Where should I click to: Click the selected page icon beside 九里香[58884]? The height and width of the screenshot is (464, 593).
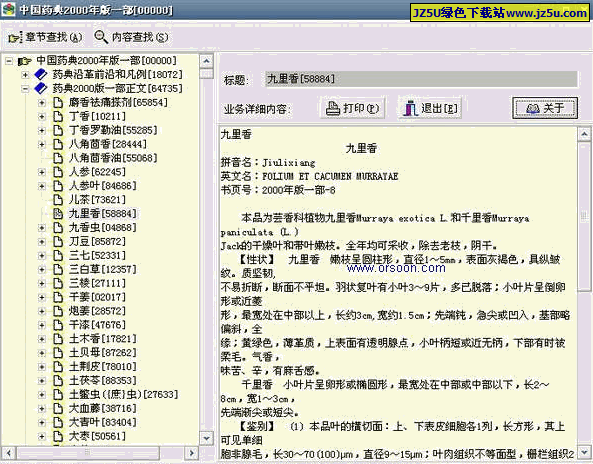(58, 214)
